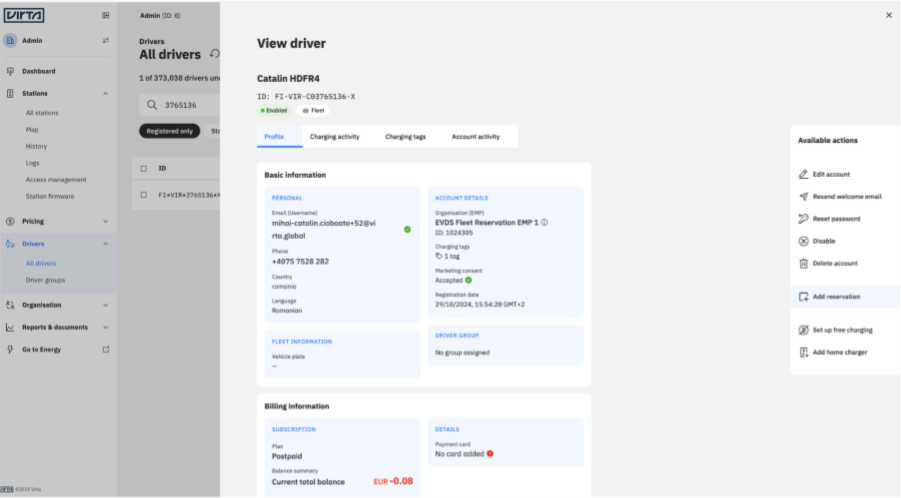901x498 pixels.
Task: Click the Add reservation icon
Action: pos(803,297)
